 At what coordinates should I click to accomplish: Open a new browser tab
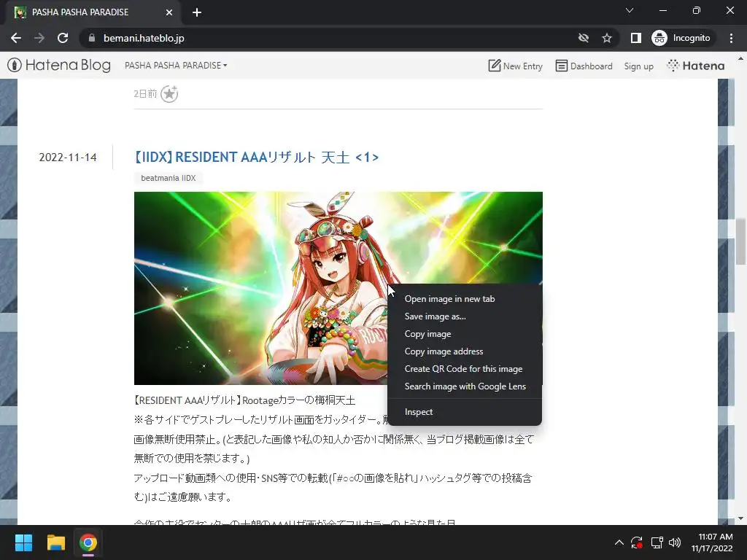[x=197, y=12]
